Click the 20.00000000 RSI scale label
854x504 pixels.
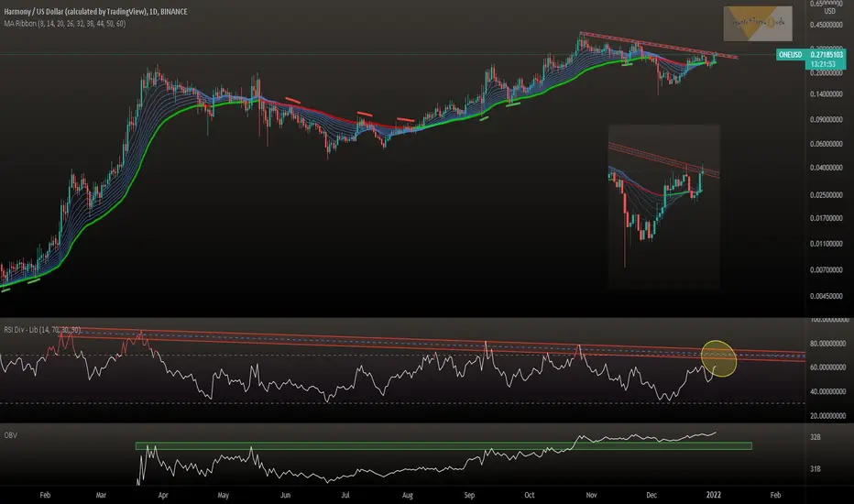(827, 416)
